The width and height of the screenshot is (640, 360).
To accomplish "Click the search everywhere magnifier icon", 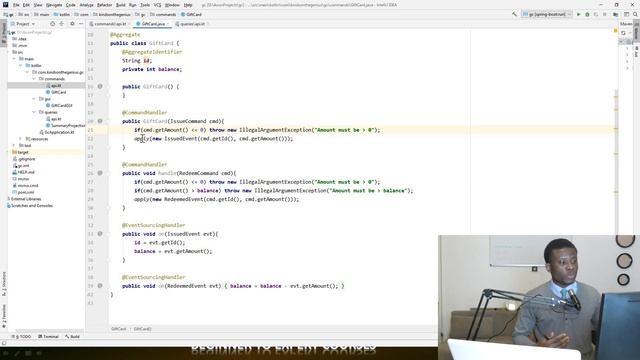I will pos(635,14).
